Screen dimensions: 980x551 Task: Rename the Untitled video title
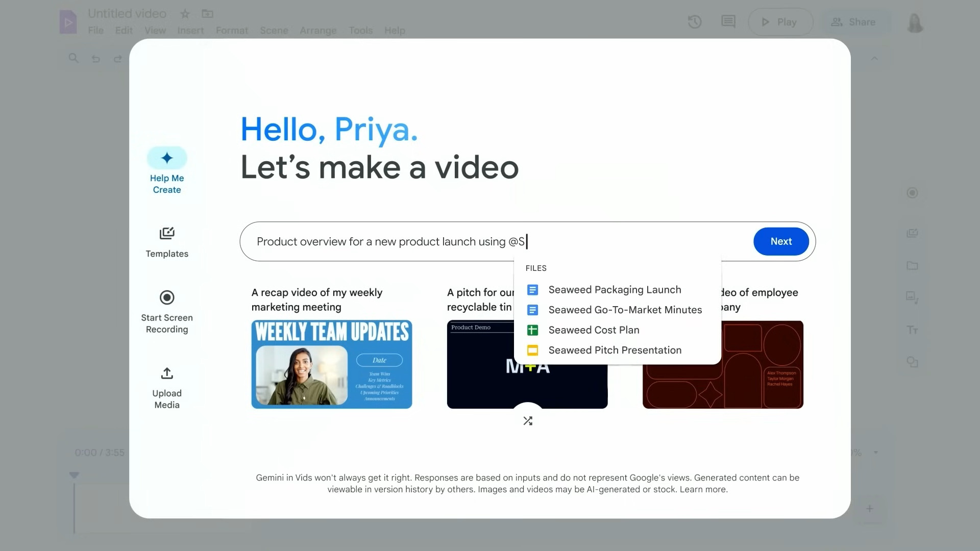click(x=127, y=14)
